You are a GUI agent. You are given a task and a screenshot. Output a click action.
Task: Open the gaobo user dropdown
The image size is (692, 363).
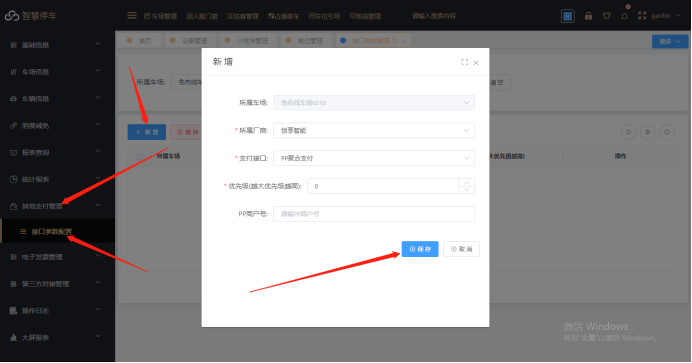(x=666, y=15)
